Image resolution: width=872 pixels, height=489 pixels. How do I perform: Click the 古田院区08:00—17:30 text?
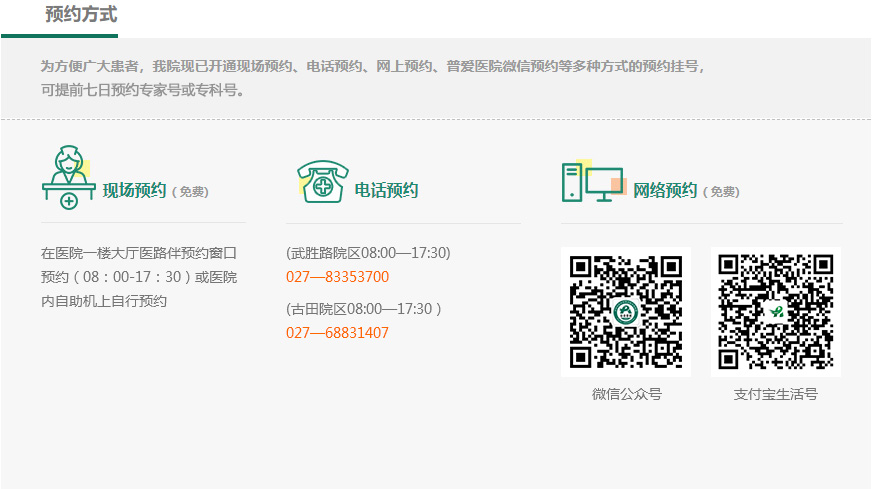point(364,309)
